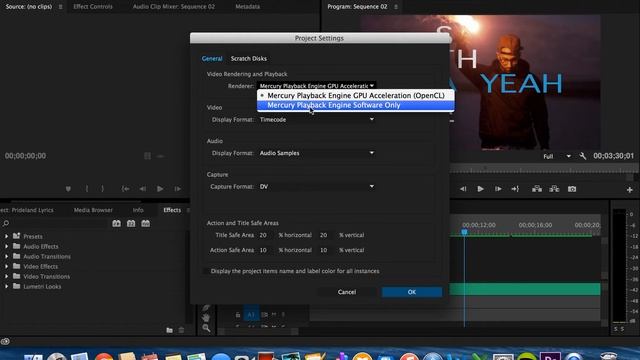The image size is (640, 360).
Task: Expand the Lumetri Looks folder
Action: click(7, 287)
